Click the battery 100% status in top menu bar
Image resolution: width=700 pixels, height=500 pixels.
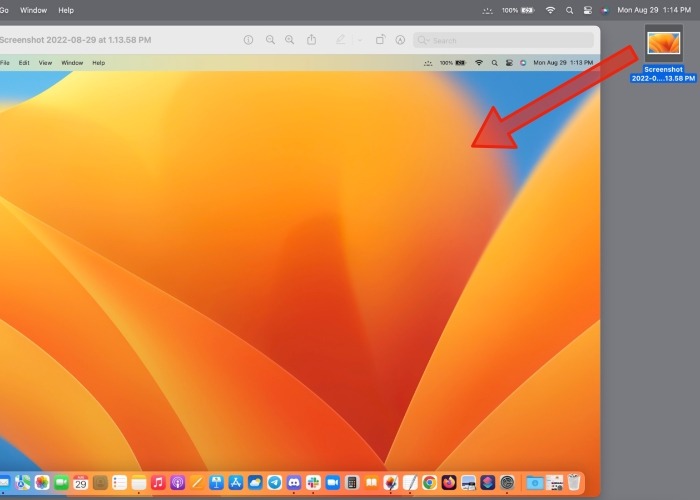pos(518,10)
